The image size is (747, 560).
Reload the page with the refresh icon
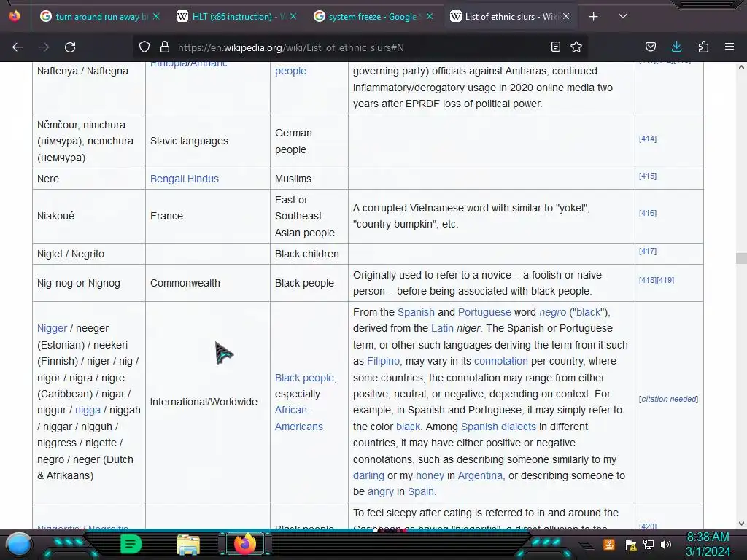70,47
